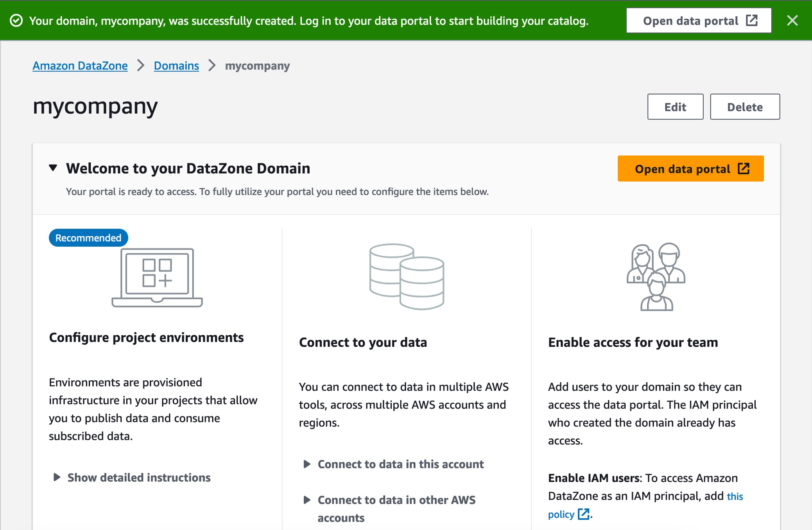Dismiss the green success banner
812x530 pixels.
click(x=792, y=20)
